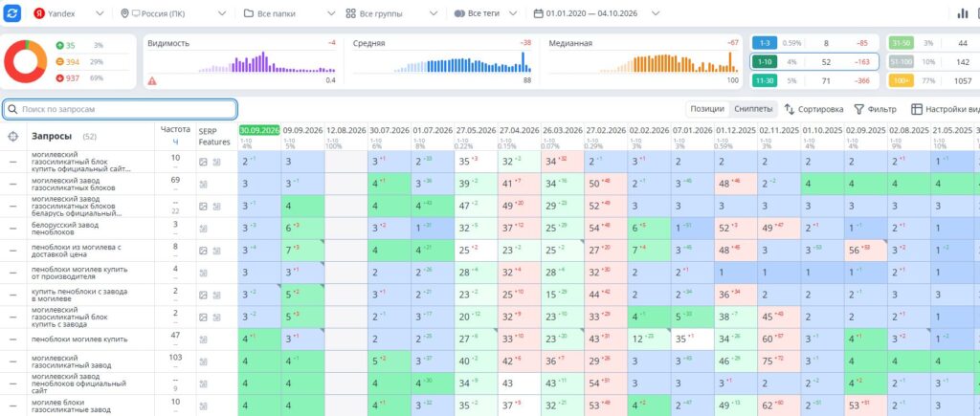Open Настройки вида view settings
Image resolution: width=980 pixels, height=416 pixels.
(945, 109)
